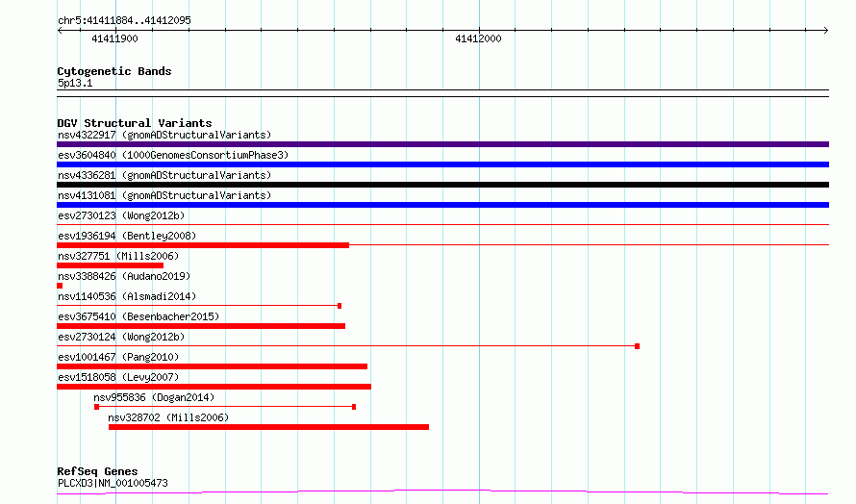The image size is (856, 504).
Task: Click the Cytogenetic Bands track title
Action: [x=114, y=71]
